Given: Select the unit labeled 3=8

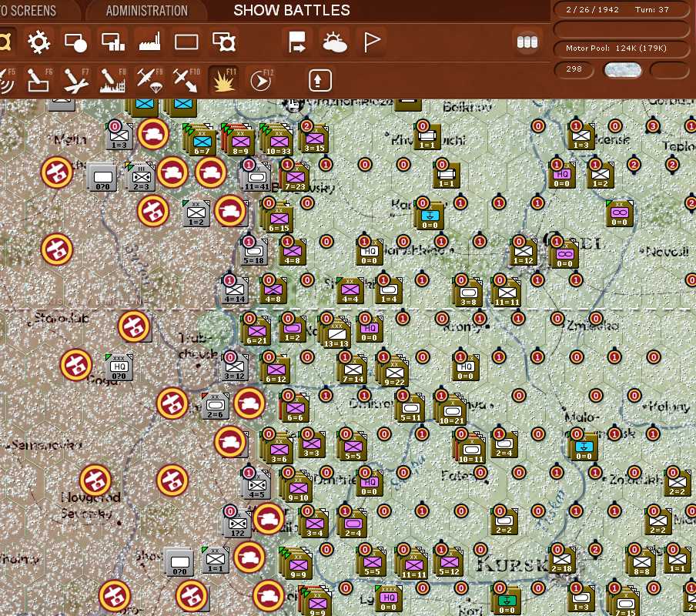Looking at the screenshot, I should (x=468, y=294).
